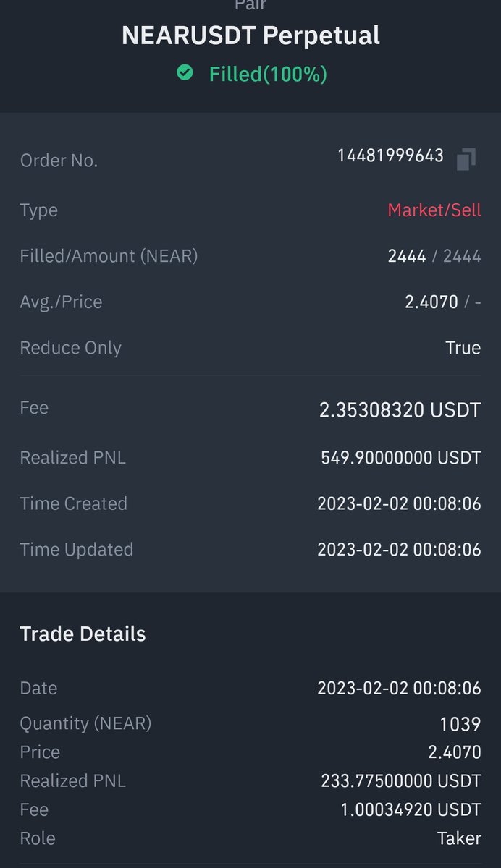This screenshot has width=501, height=868.
Task: Tap the Time Created timestamp
Action: tap(399, 503)
